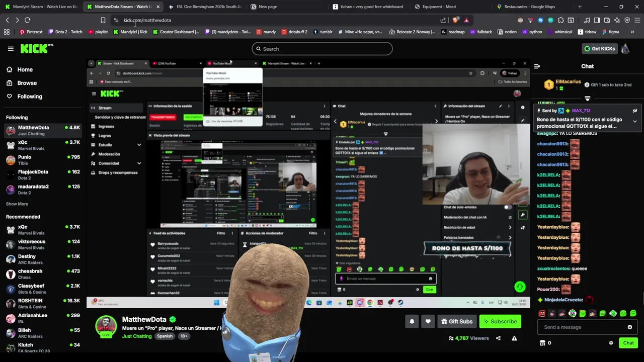
Task: Expand the gift sub leaderboard arrows
Action: click(587, 98)
